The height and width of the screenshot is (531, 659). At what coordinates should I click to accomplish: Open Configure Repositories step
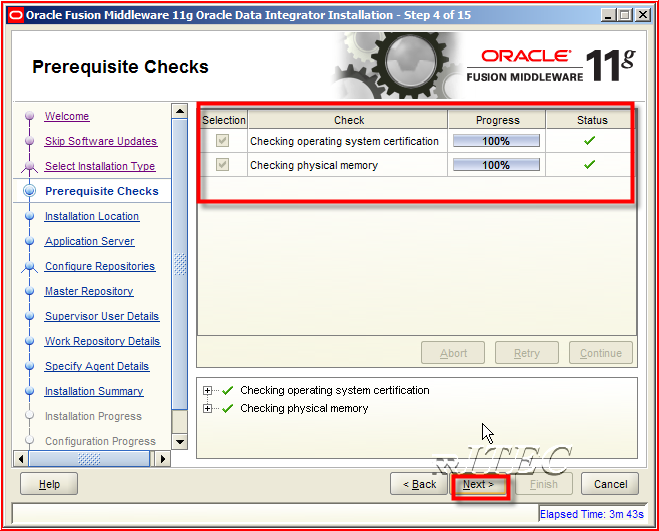coord(100,266)
